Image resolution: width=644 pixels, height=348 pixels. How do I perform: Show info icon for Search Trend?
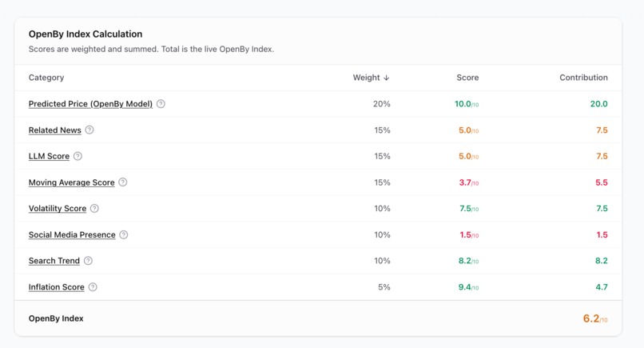point(89,261)
